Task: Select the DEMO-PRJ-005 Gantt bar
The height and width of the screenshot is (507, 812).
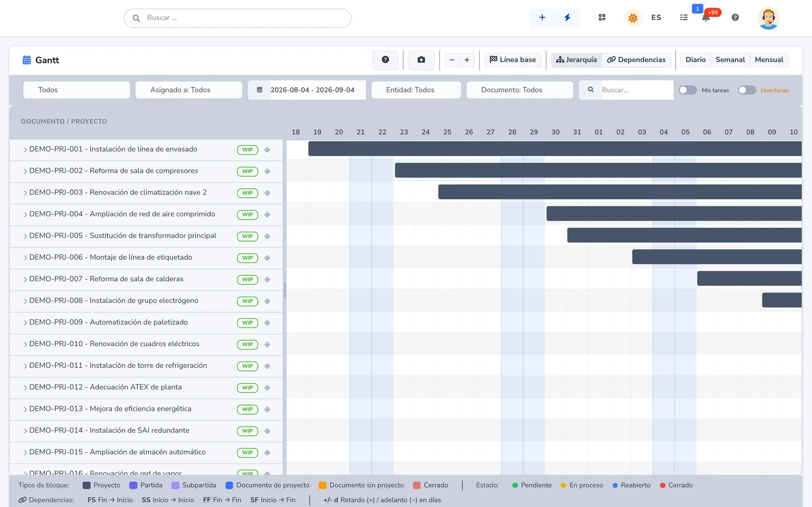Action: [x=684, y=235]
